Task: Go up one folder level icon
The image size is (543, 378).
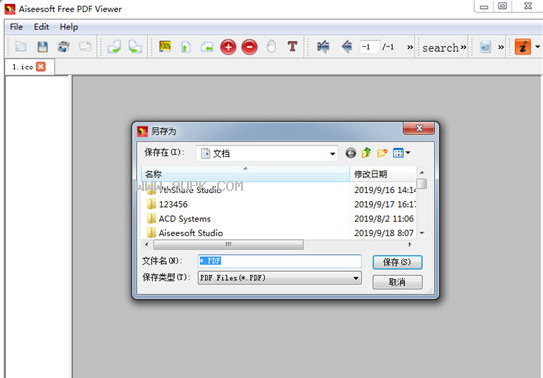Action: 366,153
